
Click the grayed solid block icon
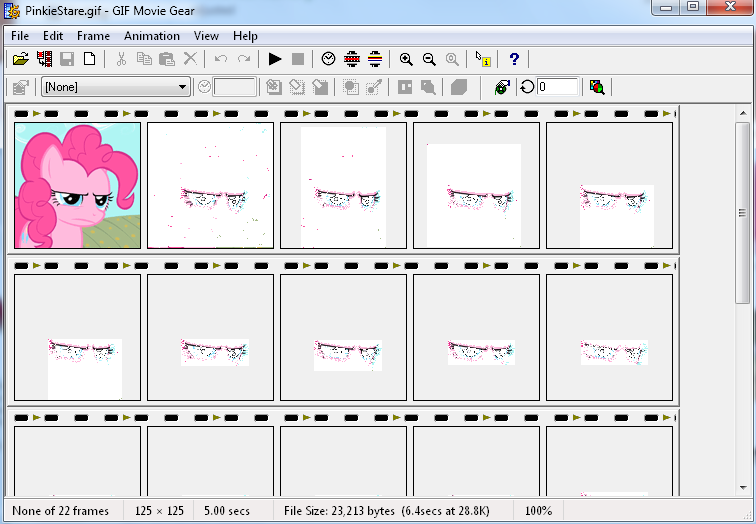(459, 87)
